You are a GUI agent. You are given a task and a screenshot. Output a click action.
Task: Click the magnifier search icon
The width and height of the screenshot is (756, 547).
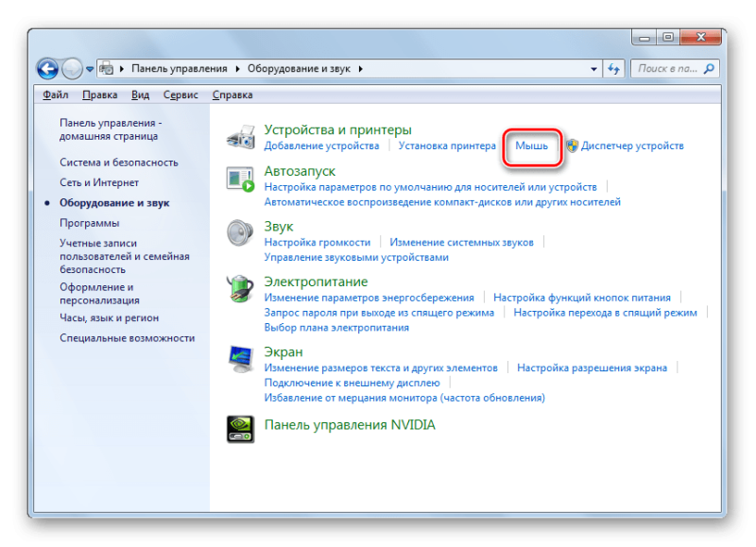(710, 69)
